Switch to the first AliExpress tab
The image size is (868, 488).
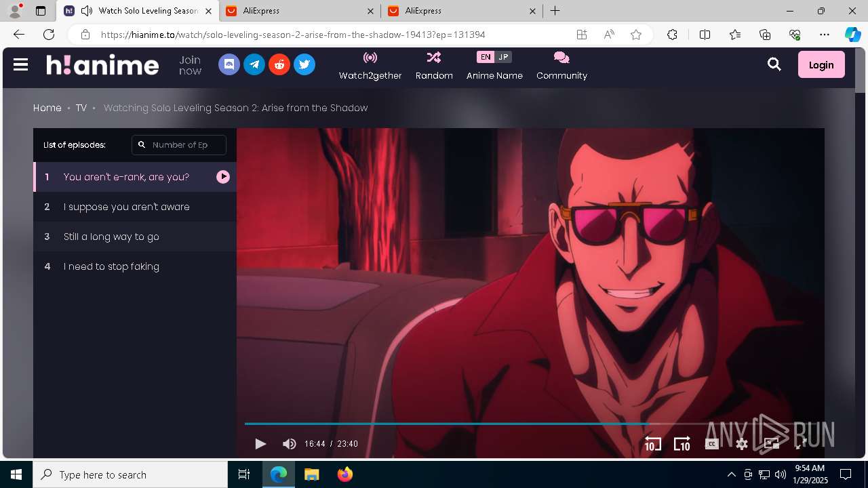coord(300,11)
